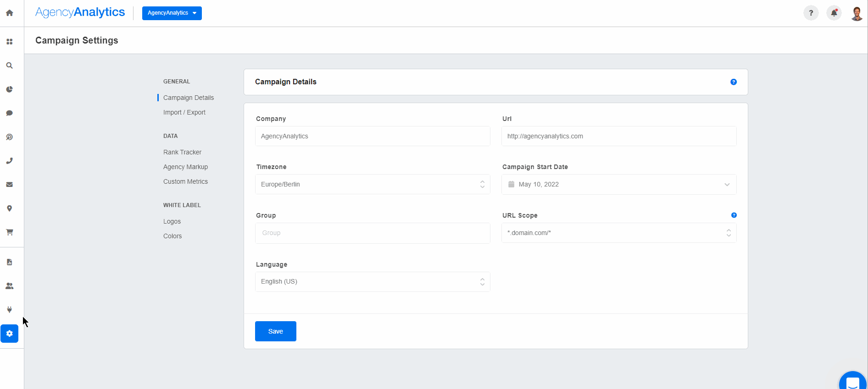This screenshot has height=389, width=868.
Task: Open the pie chart analytics icon
Action: (x=9, y=89)
